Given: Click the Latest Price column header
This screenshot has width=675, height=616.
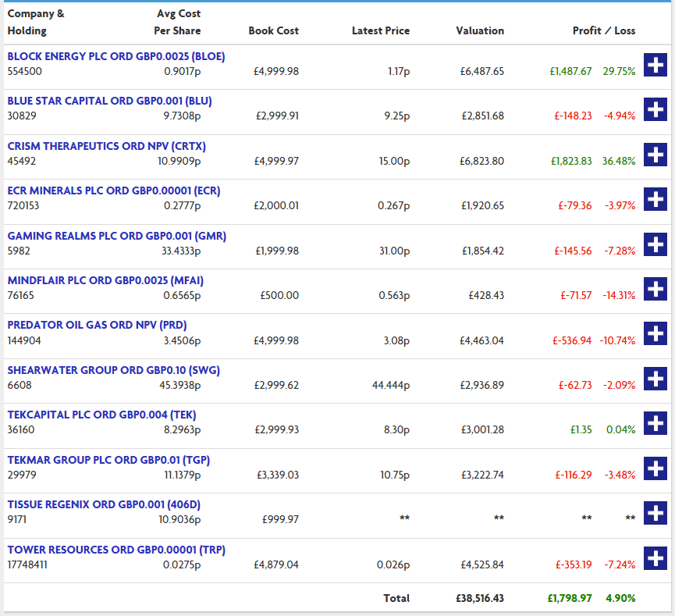Looking at the screenshot, I should [381, 30].
